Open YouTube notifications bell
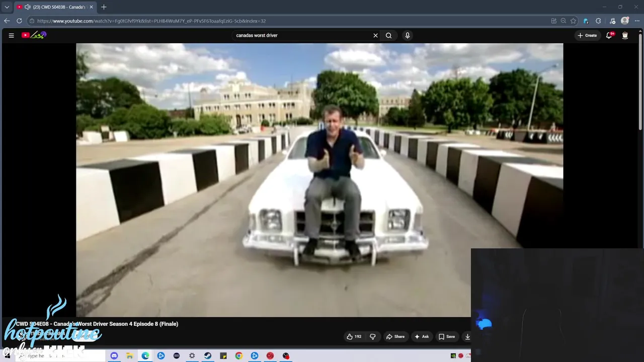The image size is (644, 362). click(609, 35)
